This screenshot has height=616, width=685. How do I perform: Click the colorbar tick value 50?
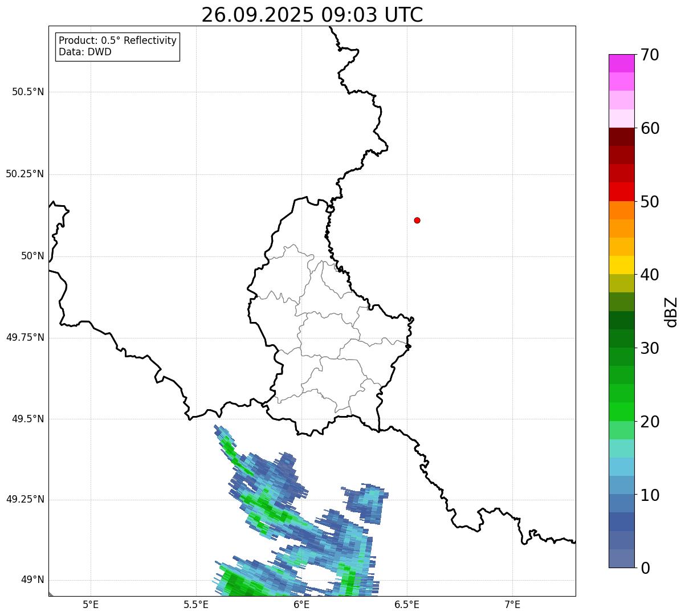coord(650,202)
